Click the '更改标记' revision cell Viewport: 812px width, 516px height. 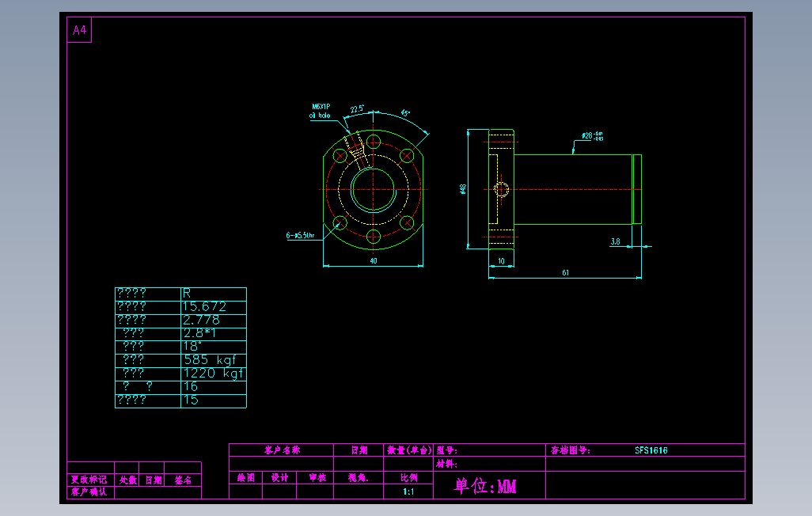89,480
